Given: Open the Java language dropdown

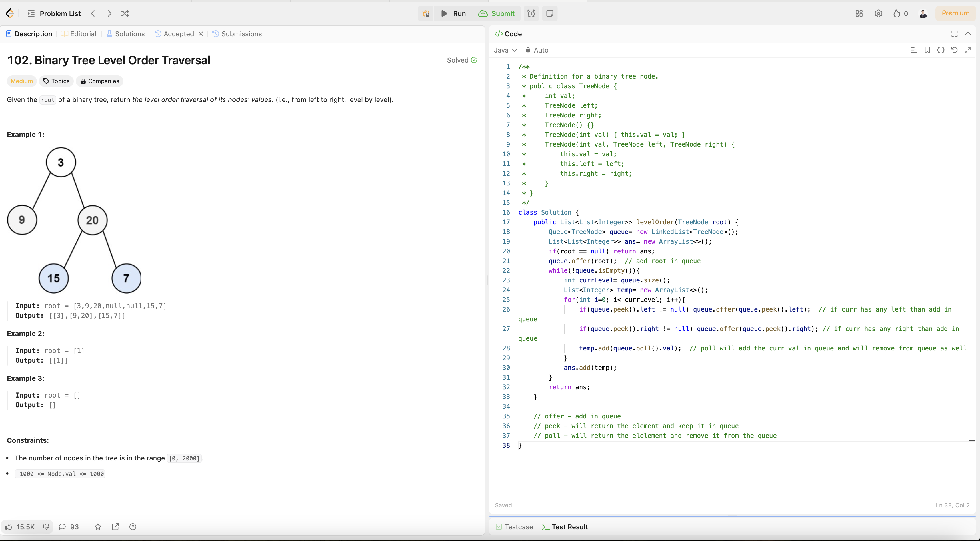Looking at the screenshot, I should [505, 50].
